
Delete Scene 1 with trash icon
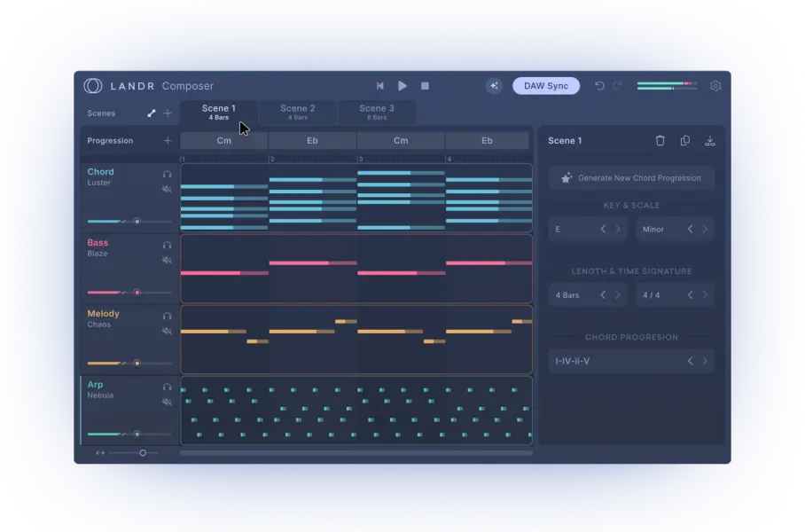[x=660, y=141]
